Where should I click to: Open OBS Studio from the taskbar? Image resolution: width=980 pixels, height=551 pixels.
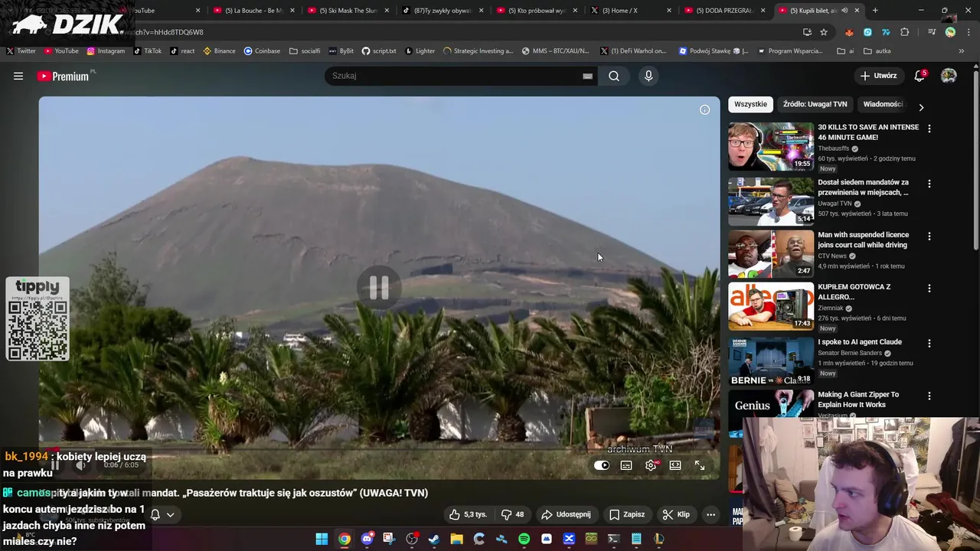tap(412, 539)
